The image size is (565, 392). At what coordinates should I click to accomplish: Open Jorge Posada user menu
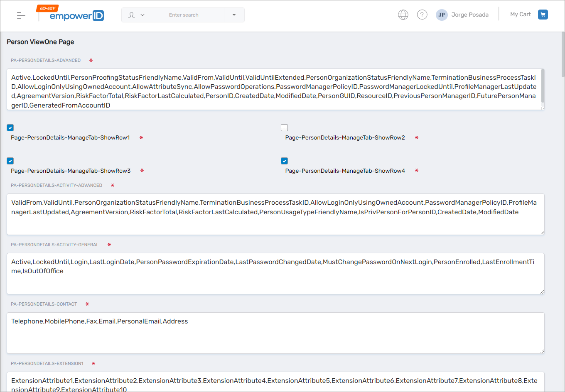[469, 15]
